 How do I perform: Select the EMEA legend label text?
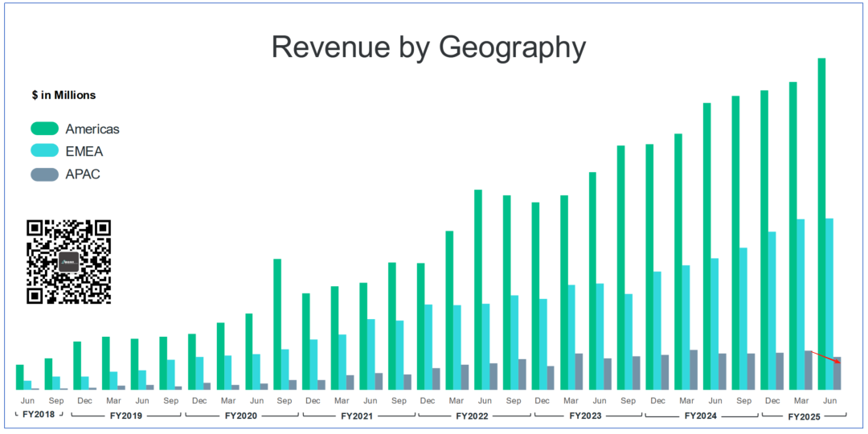pyautogui.click(x=84, y=151)
